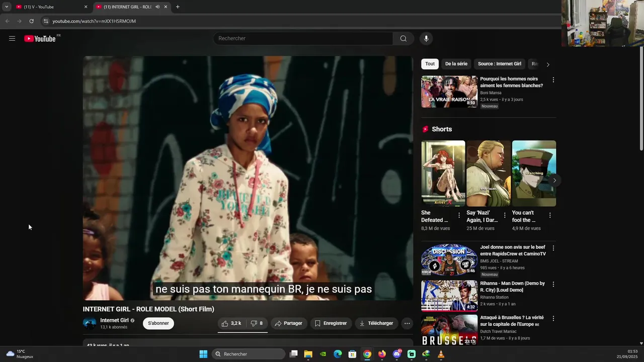Click the page vertical scrollbar thumb
This screenshot has width=644, height=362.
[x=641, y=98]
